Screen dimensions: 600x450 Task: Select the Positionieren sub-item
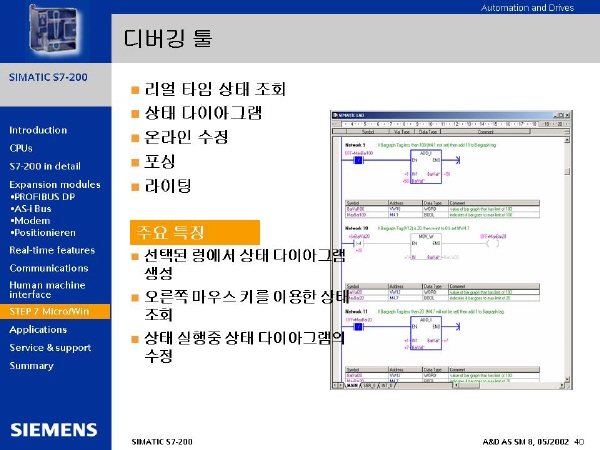click(x=43, y=233)
